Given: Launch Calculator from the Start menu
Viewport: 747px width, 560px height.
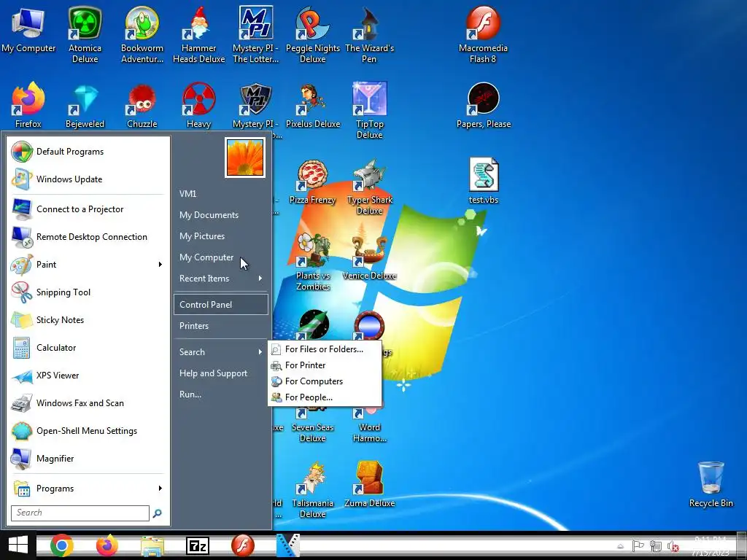Looking at the screenshot, I should coord(88,348).
